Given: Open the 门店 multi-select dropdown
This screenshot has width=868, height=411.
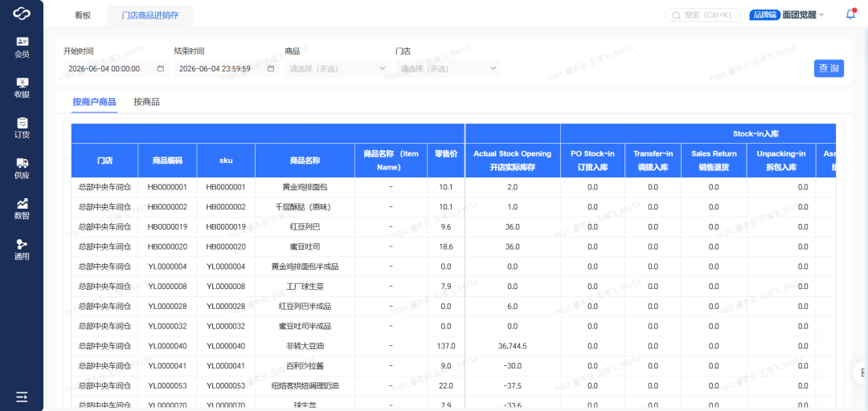Looking at the screenshot, I should (448, 68).
